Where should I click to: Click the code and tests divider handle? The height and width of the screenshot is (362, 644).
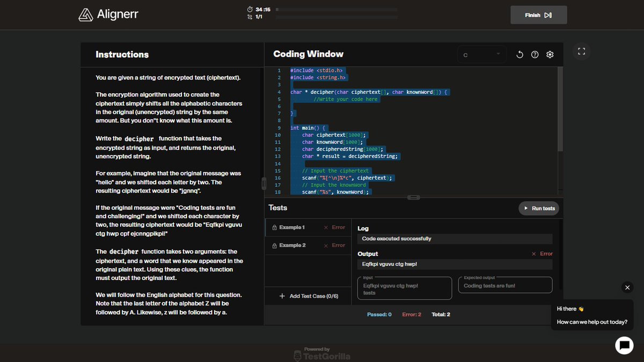[414, 197]
